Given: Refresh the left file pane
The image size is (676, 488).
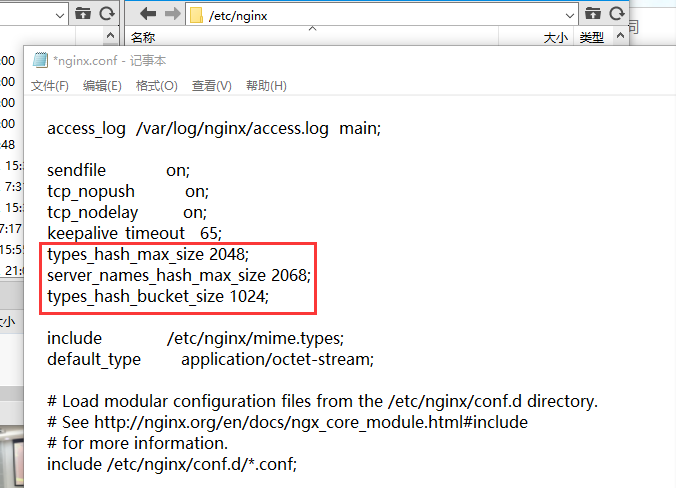Looking at the screenshot, I should pos(107,14).
